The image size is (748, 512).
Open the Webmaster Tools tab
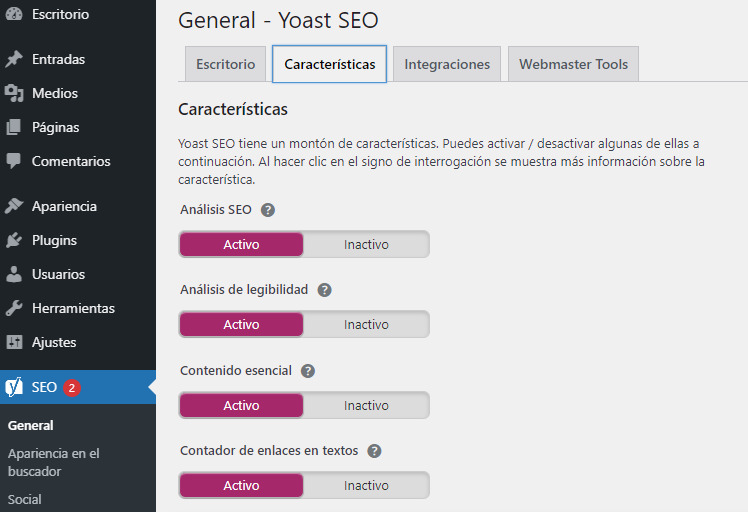pyautogui.click(x=573, y=64)
